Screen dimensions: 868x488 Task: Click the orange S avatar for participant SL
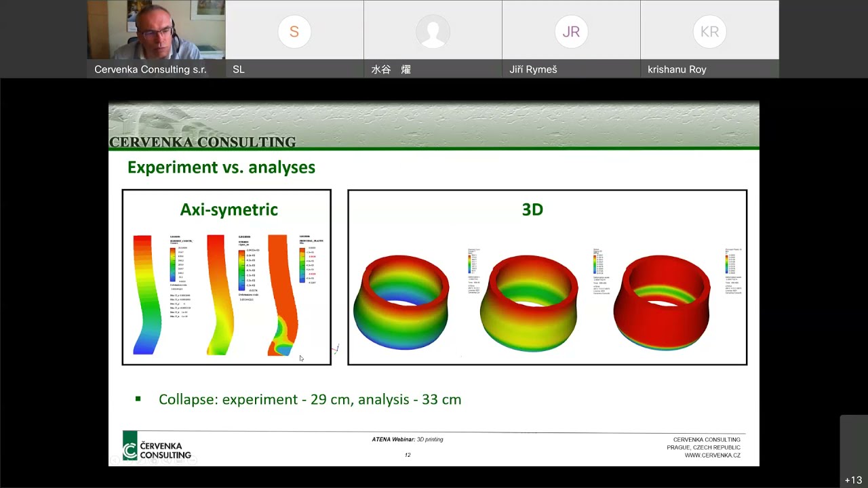click(294, 31)
